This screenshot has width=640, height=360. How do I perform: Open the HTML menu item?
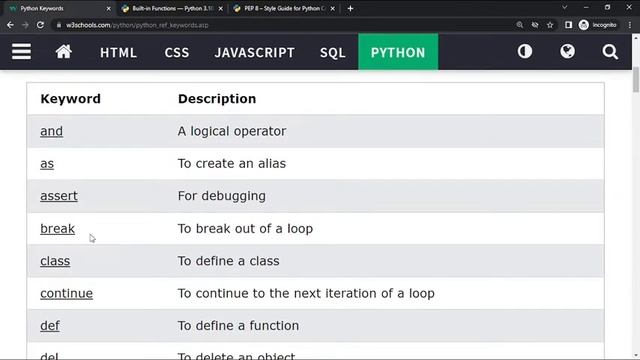click(118, 52)
